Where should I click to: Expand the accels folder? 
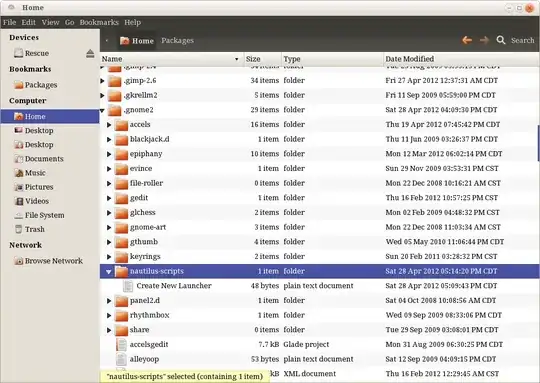tap(109, 125)
